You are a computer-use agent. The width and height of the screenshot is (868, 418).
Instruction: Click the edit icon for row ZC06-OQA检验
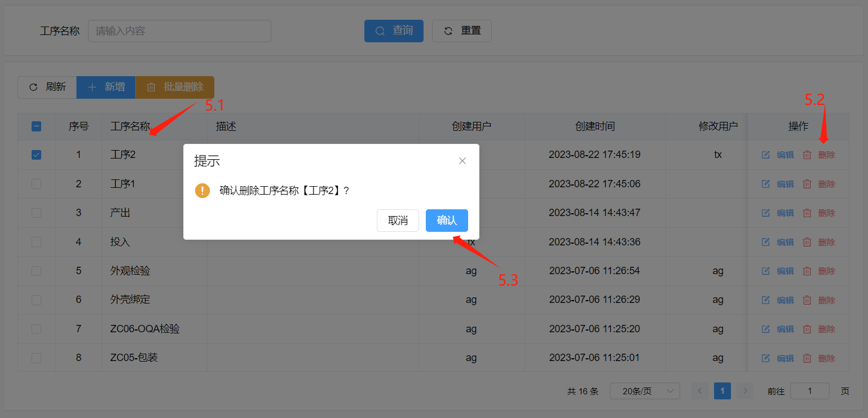765,329
